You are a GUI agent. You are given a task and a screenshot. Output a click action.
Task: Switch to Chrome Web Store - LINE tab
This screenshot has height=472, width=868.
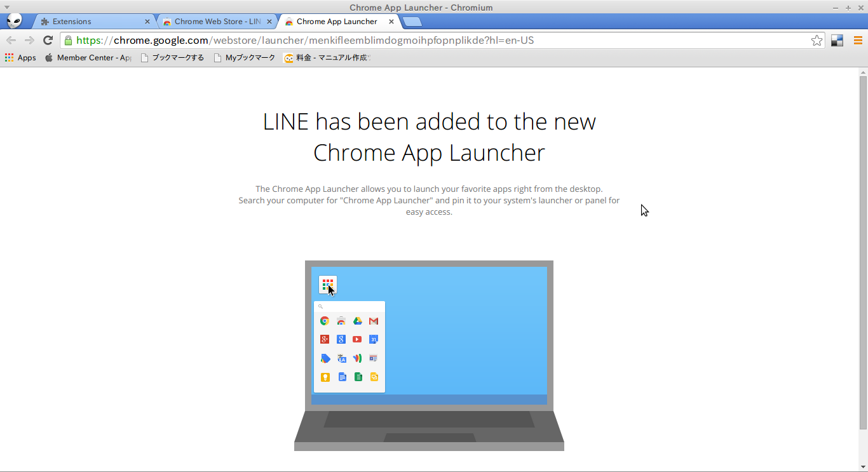(x=216, y=22)
